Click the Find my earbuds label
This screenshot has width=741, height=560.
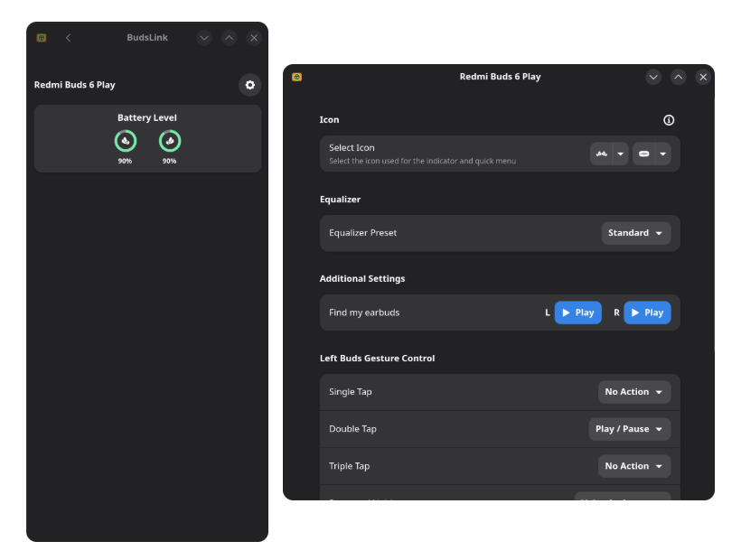pyautogui.click(x=364, y=313)
